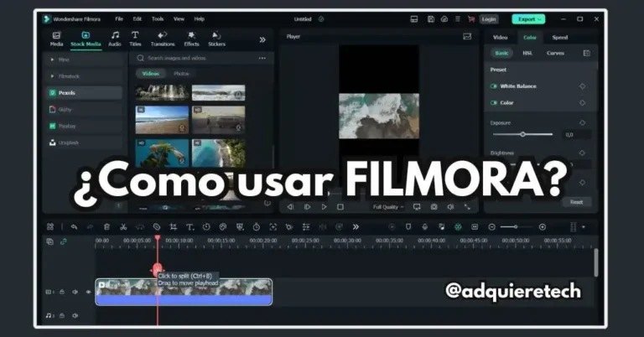Switch to the Speed tab
Image resolution: width=644 pixels, height=337 pixels.
(560, 38)
